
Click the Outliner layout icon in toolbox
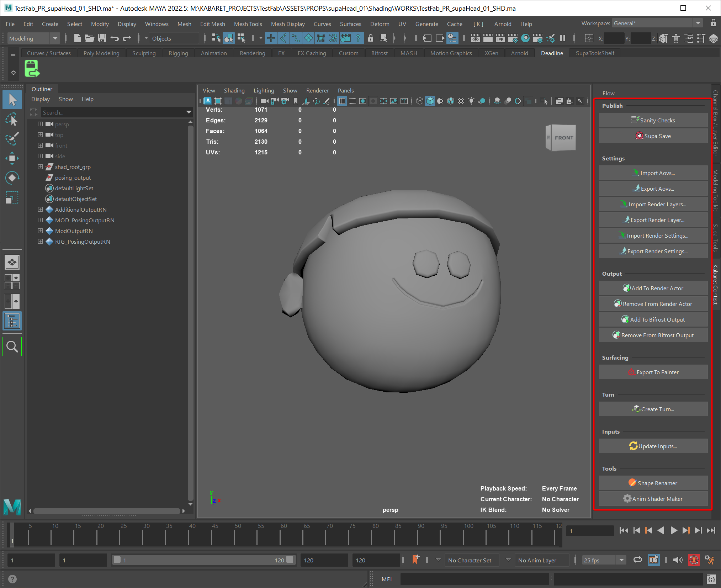pyautogui.click(x=12, y=321)
